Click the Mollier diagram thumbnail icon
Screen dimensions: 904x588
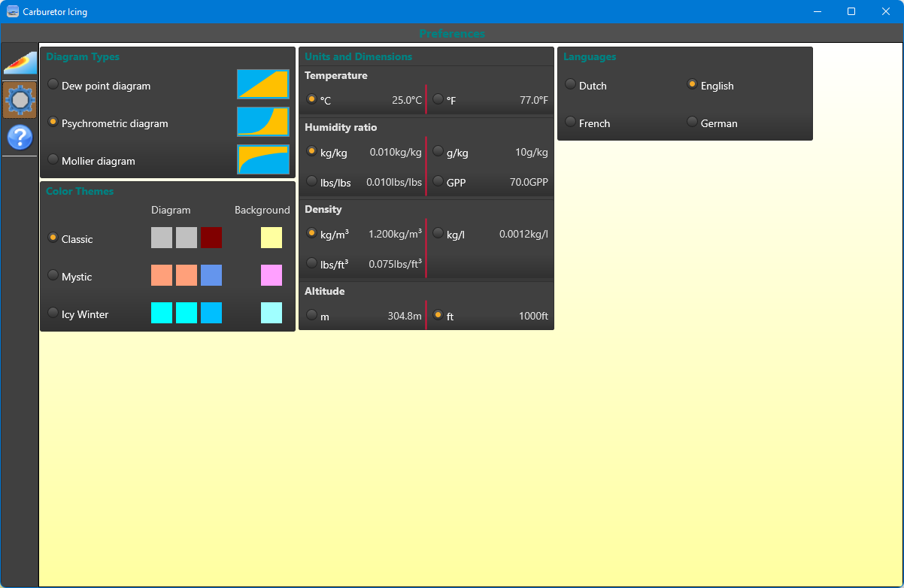[263, 159]
